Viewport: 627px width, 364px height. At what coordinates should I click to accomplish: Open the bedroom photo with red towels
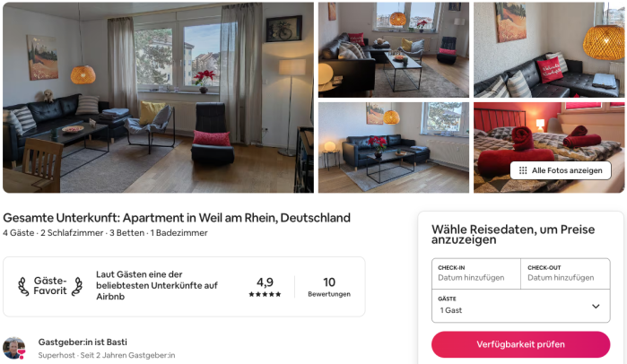click(549, 147)
